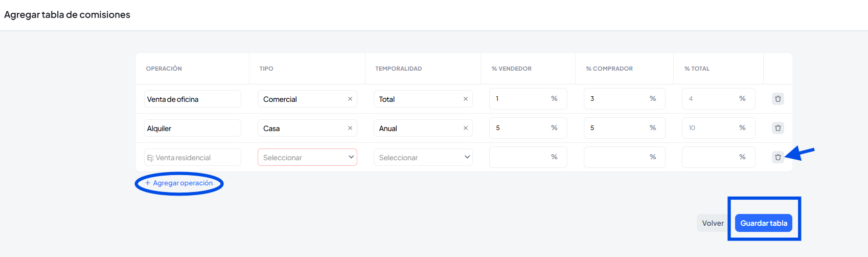Click the Volver button
Image resolution: width=868 pixels, height=257 pixels.
coord(713,223)
